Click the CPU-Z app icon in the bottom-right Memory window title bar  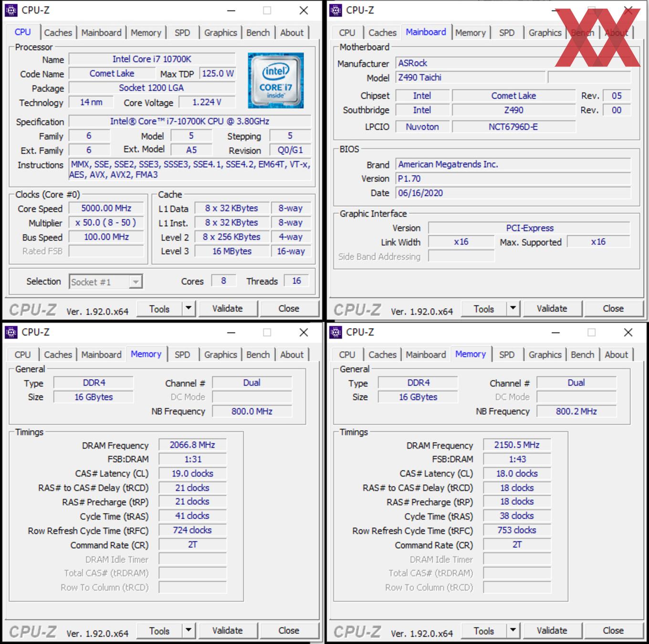(335, 332)
